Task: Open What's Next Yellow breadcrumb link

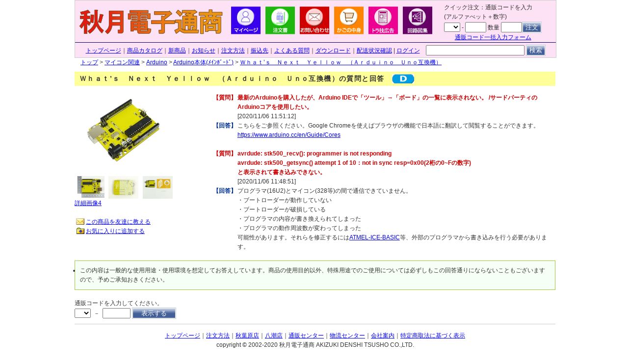Action: click(341, 62)
